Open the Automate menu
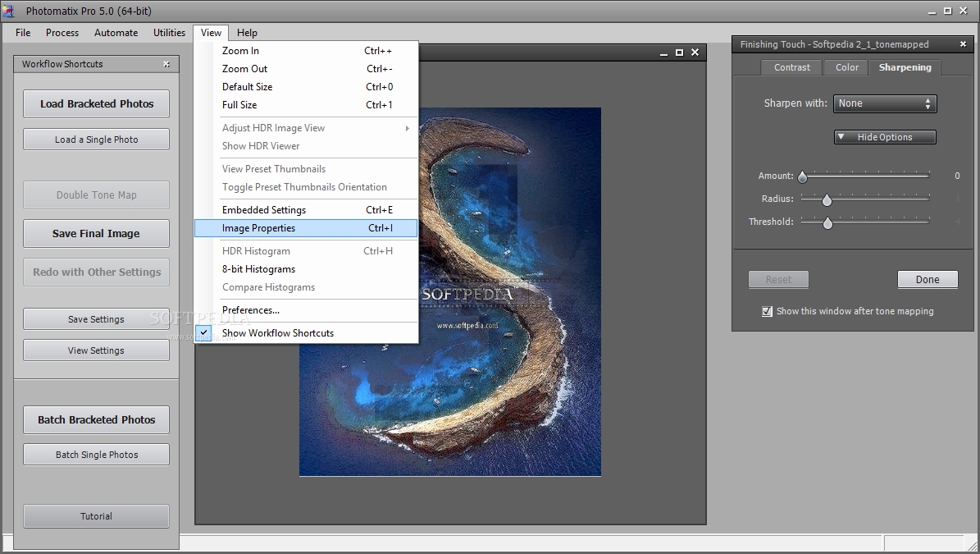 coord(116,33)
